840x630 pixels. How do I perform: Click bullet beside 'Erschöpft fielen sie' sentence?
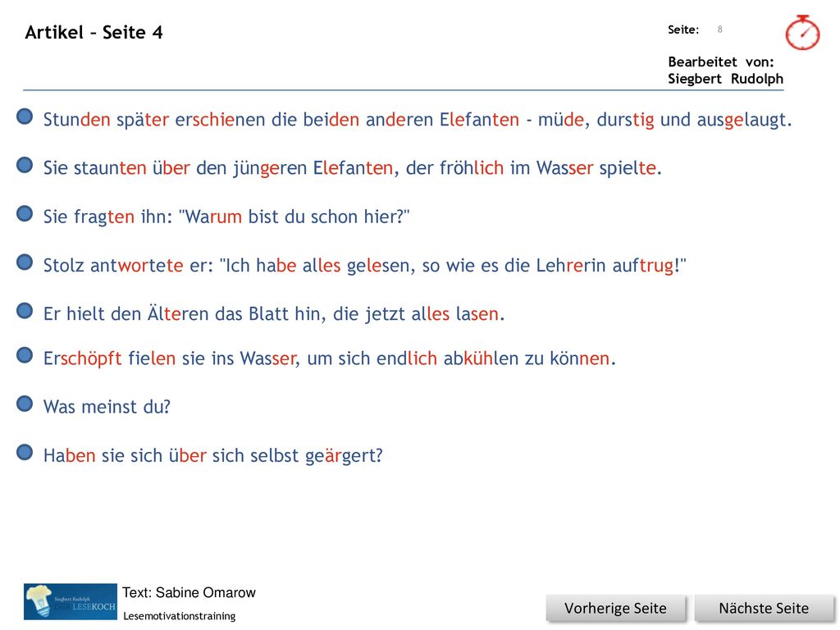point(25,355)
